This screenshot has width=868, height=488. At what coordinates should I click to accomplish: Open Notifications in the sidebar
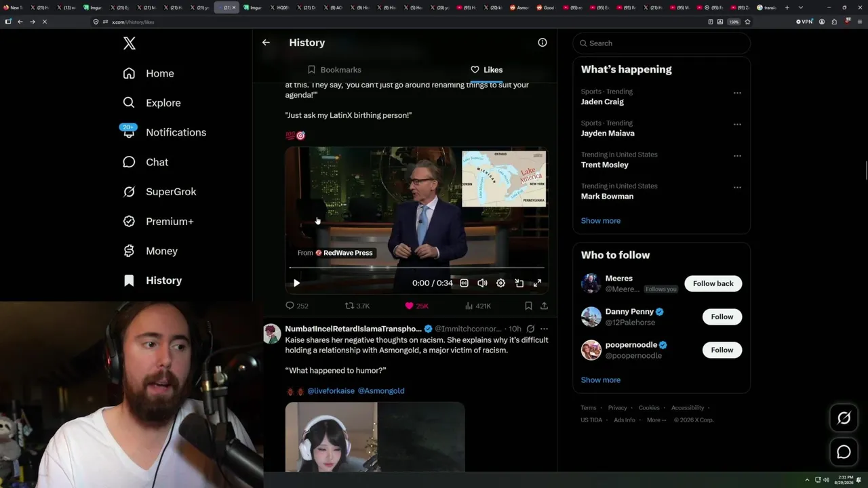coord(164,132)
